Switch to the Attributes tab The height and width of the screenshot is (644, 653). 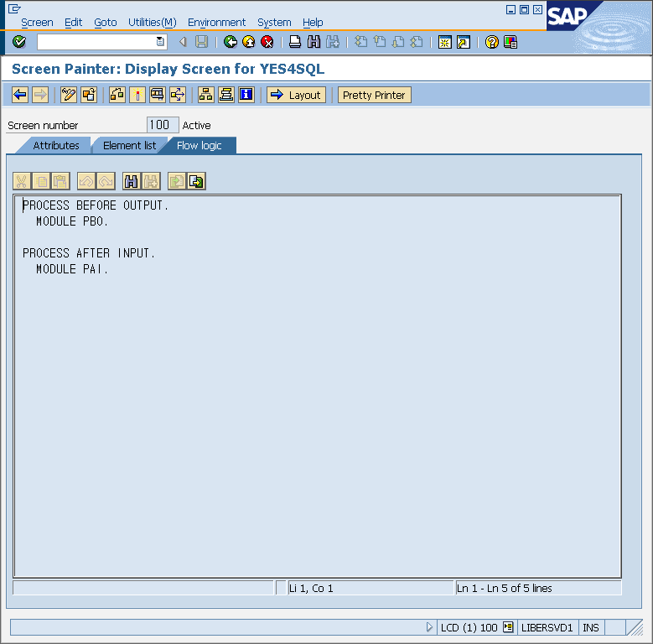(55, 146)
